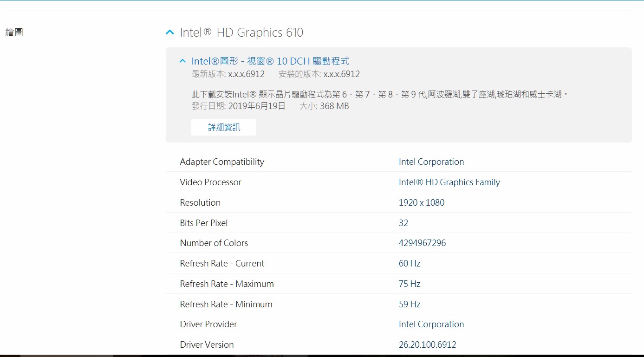The height and width of the screenshot is (357, 644).
Task: Click the Adapter Compatibility row label
Action: coord(222,162)
